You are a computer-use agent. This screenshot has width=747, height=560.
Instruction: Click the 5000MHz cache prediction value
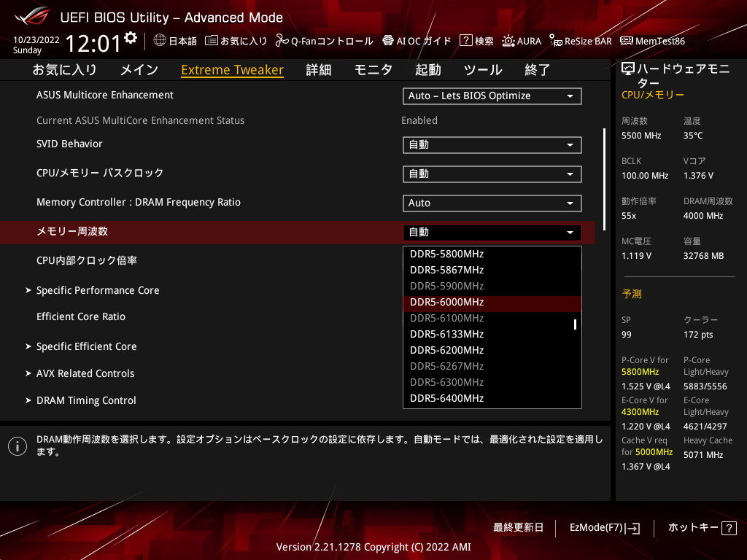(654, 452)
